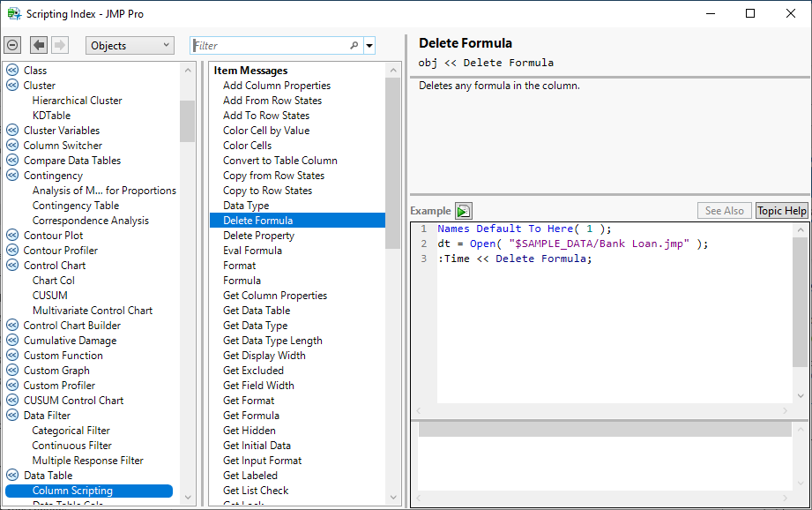
Task: Run the example script with the green play icon
Action: 464,211
